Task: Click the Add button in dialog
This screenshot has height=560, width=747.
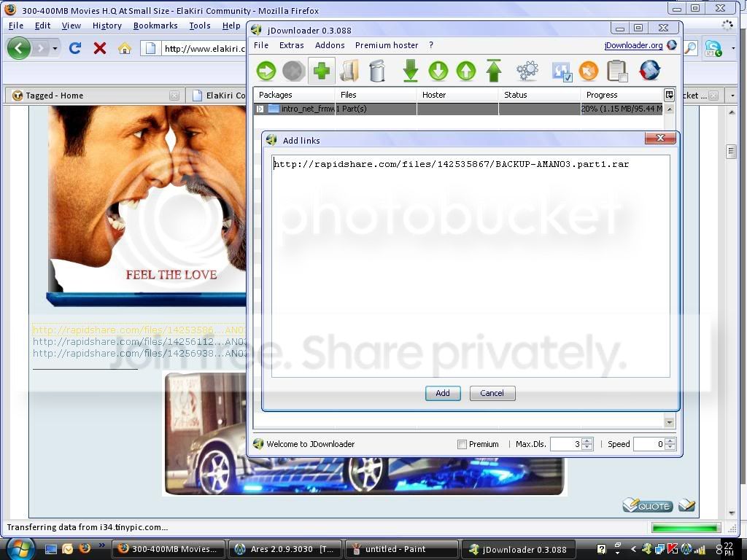Action: tap(443, 393)
